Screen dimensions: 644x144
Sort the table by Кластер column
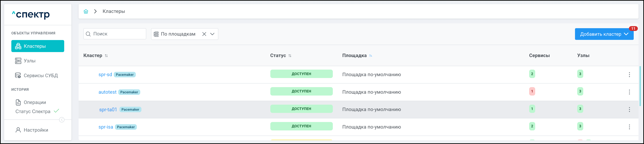[x=106, y=56]
